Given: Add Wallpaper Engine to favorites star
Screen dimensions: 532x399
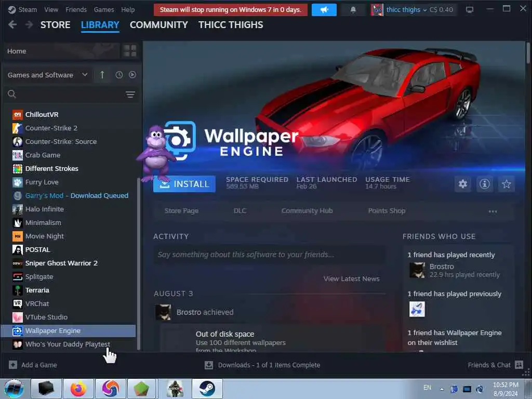Looking at the screenshot, I should [x=506, y=184].
